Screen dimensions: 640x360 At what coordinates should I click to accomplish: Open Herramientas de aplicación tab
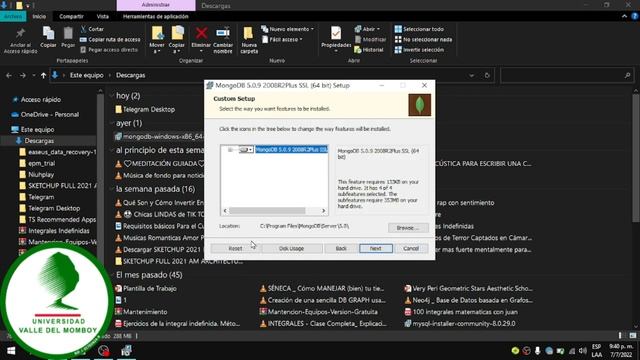tap(156, 16)
